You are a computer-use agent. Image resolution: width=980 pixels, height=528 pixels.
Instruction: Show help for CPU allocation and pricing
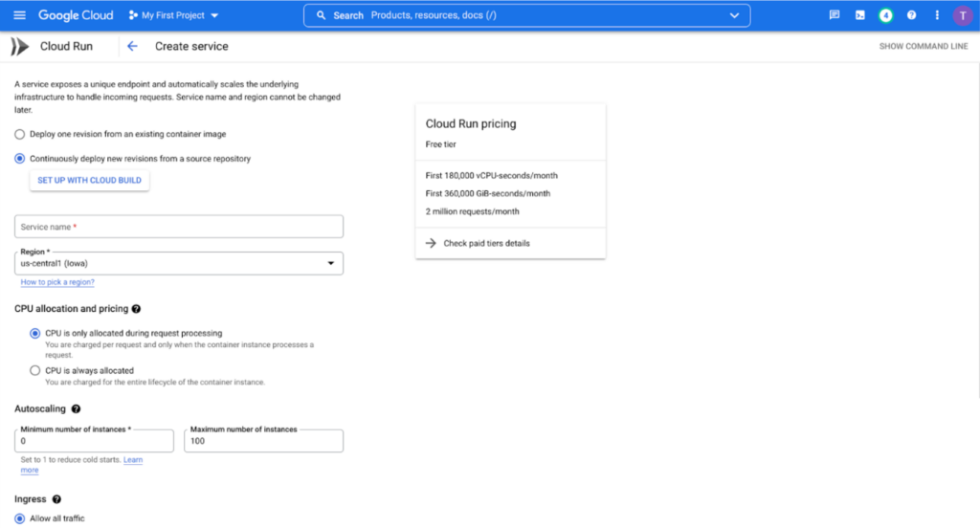(136, 309)
